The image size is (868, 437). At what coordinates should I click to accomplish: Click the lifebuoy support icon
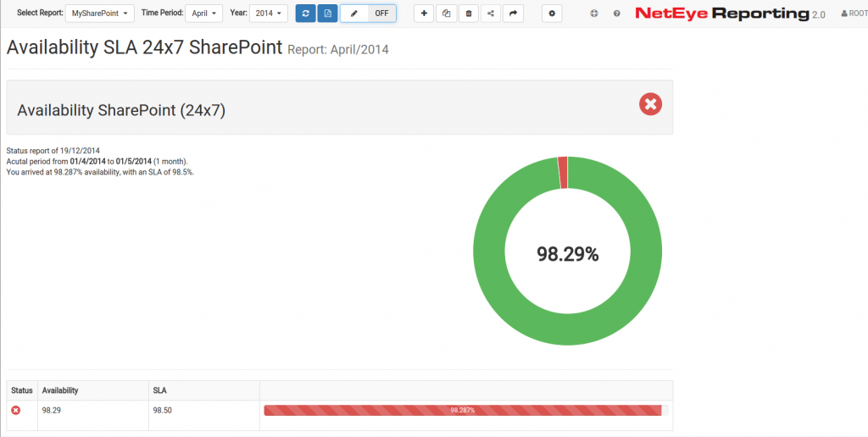594,14
